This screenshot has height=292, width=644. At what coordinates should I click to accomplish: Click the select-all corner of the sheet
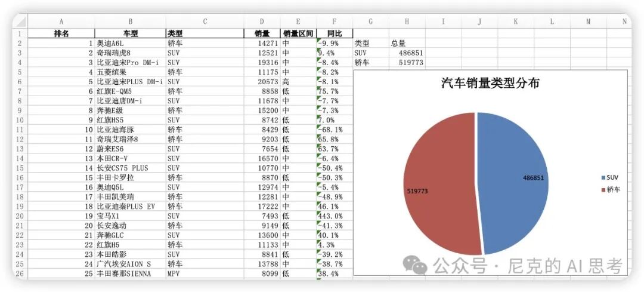point(20,21)
